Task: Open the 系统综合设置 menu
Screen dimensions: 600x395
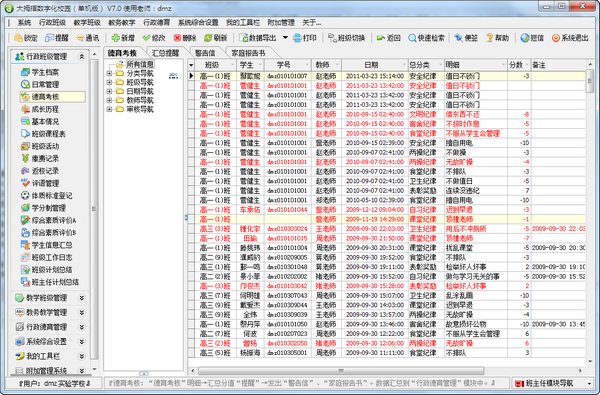Action: [x=198, y=23]
